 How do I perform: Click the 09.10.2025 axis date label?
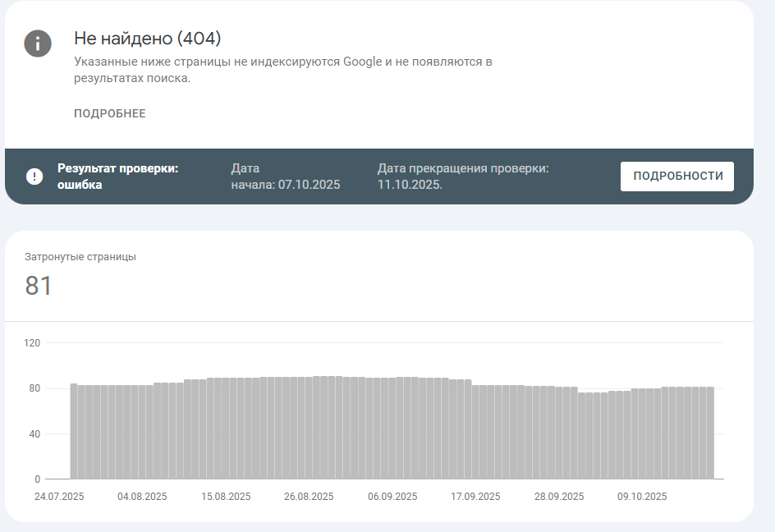coord(642,497)
